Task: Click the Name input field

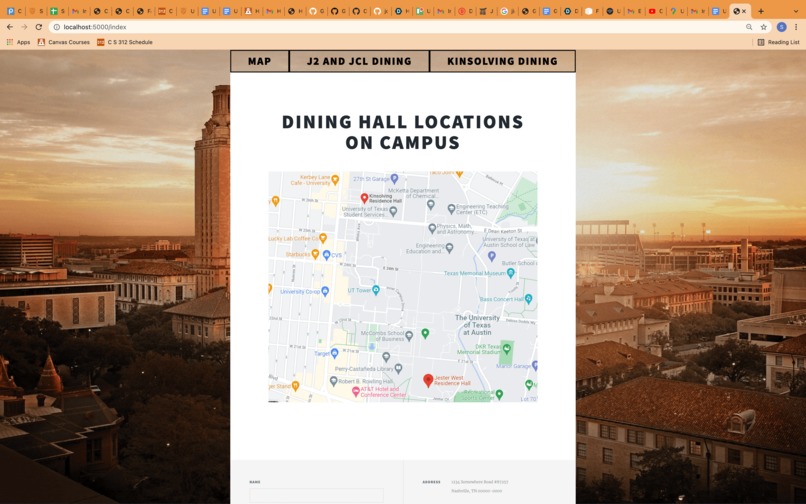Action: (x=316, y=495)
